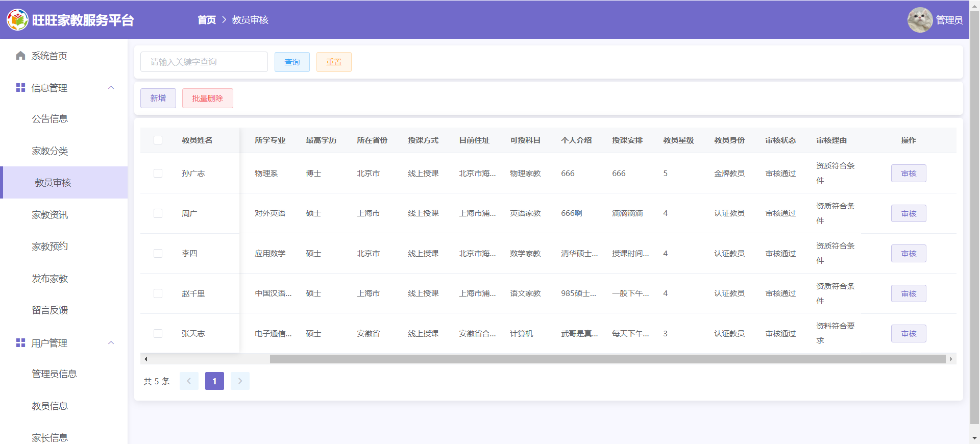Screen dimensions: 980x444
Task: Collapse the 信息管理 menu chevron
Action: [111, 88]
